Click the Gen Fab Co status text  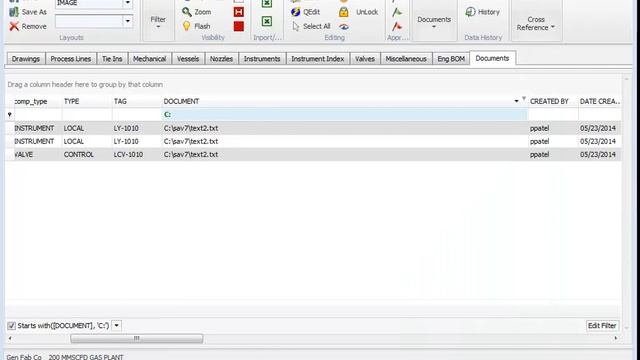click(x=24, y=357)
